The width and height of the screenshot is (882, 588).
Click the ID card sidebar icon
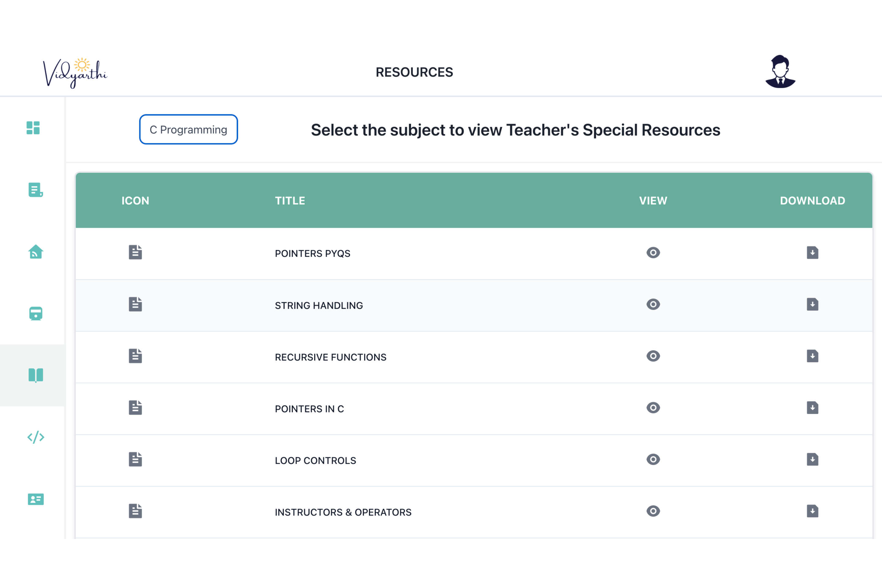pos(36,499)
